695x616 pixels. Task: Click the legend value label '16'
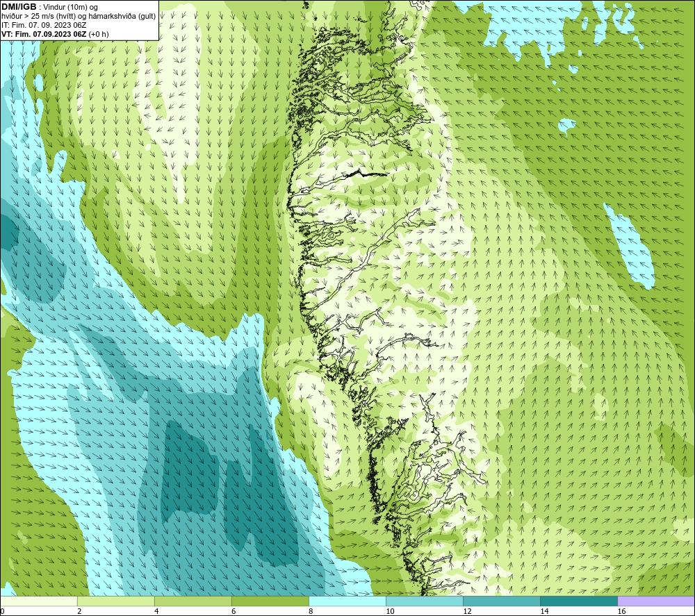point(621,611)
